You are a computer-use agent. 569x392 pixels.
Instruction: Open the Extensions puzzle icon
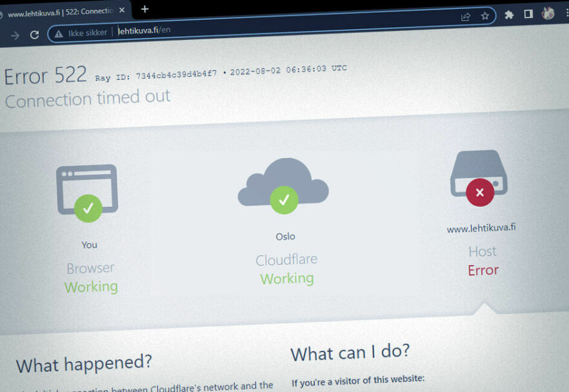[x=509, y=14]
